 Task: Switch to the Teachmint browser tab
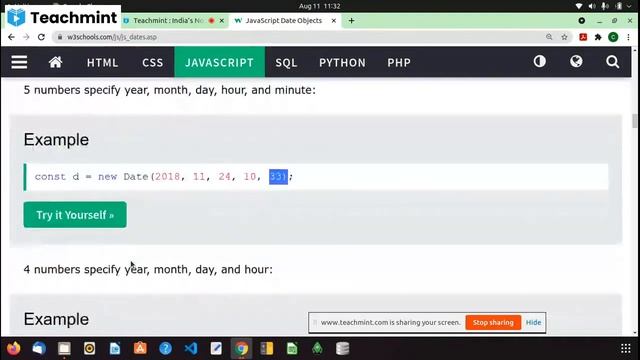tap(169, 20)
